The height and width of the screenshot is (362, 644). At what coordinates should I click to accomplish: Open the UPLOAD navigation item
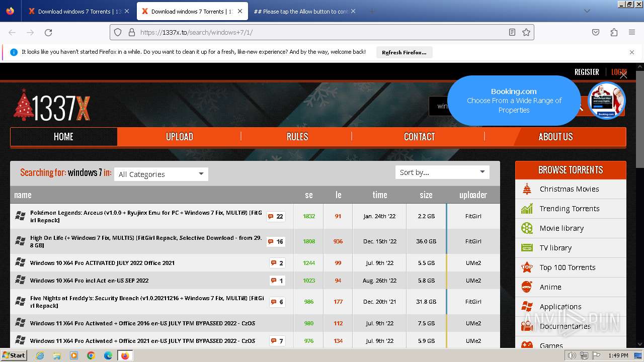[x=180, y=136]
